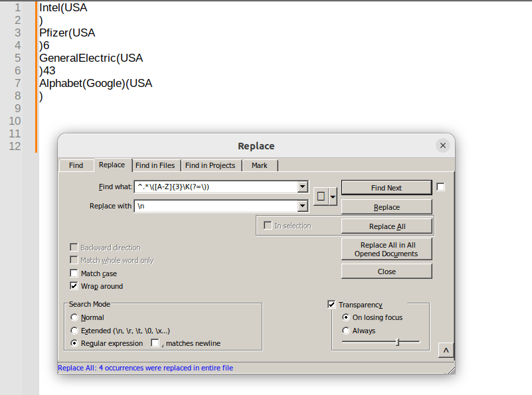This screenshot has width=532, height=395.
Task: Click the dialog resize grip corner
Action: click(x=451, y=370)
